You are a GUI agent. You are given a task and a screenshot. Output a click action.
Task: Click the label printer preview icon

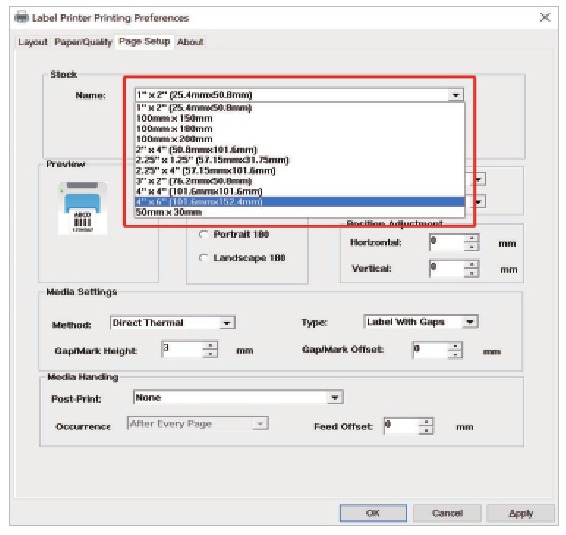point(82,208)
